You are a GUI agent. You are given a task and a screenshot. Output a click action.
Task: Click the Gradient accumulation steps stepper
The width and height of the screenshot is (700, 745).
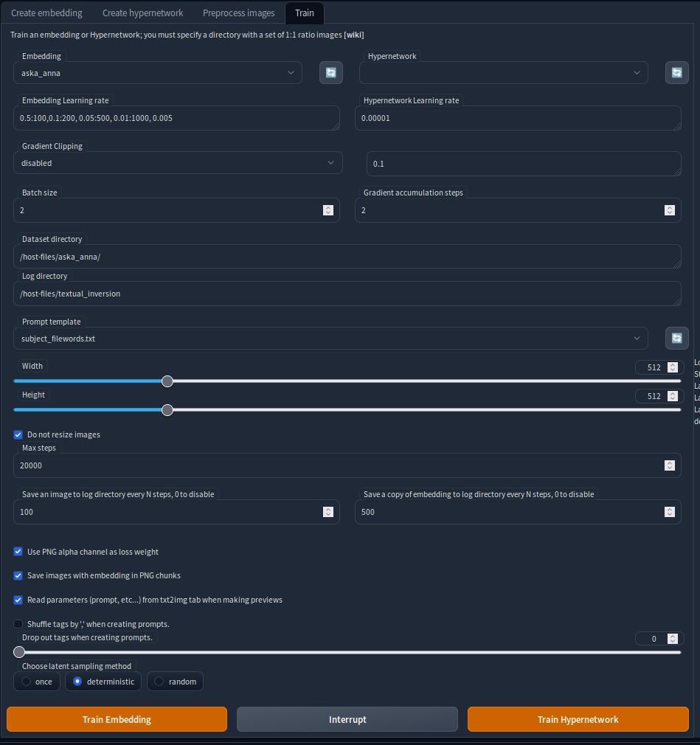(x=670, y=210)
